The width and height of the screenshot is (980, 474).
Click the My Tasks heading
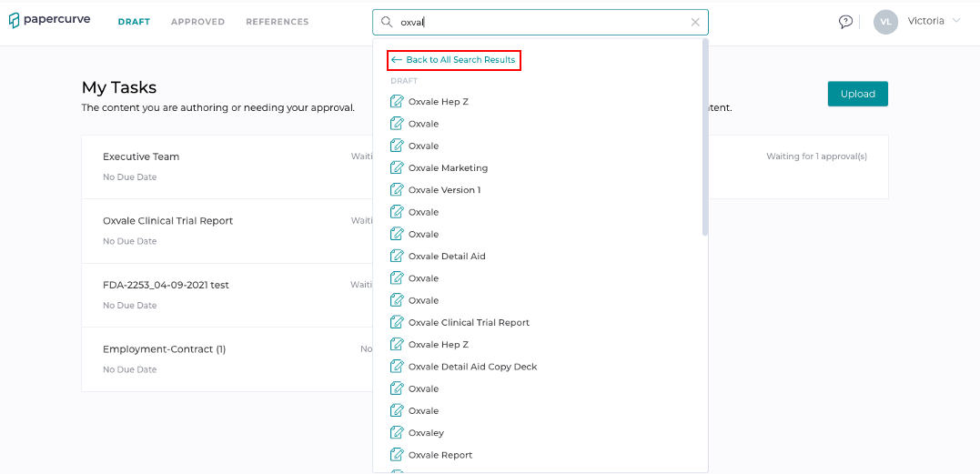point(119,86)
